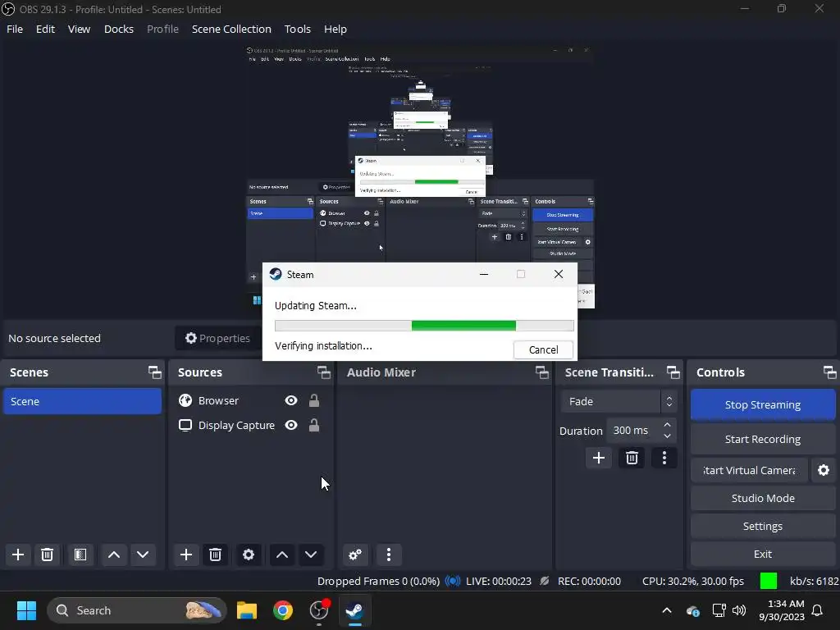Image resolution: width=840 pixels, height=630 pixels.
Task: Open notifications bell in taskbar
Action: click(818, 610)
